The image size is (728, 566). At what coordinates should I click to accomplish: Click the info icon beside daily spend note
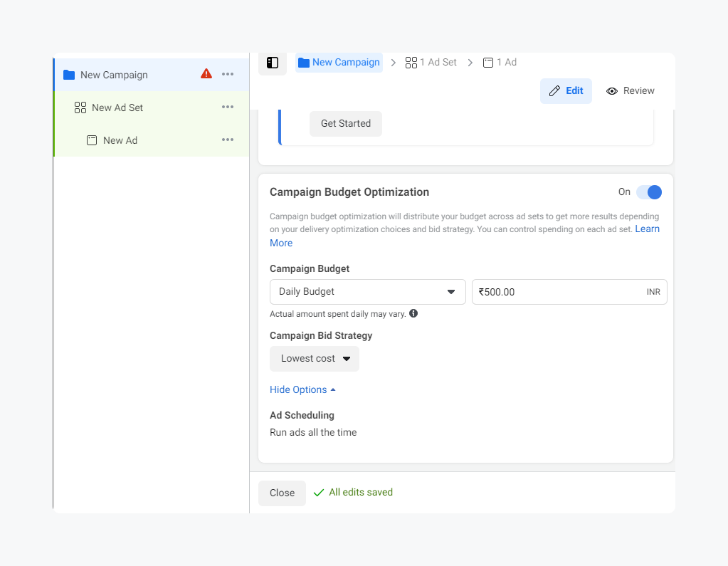tap(413, 313)
